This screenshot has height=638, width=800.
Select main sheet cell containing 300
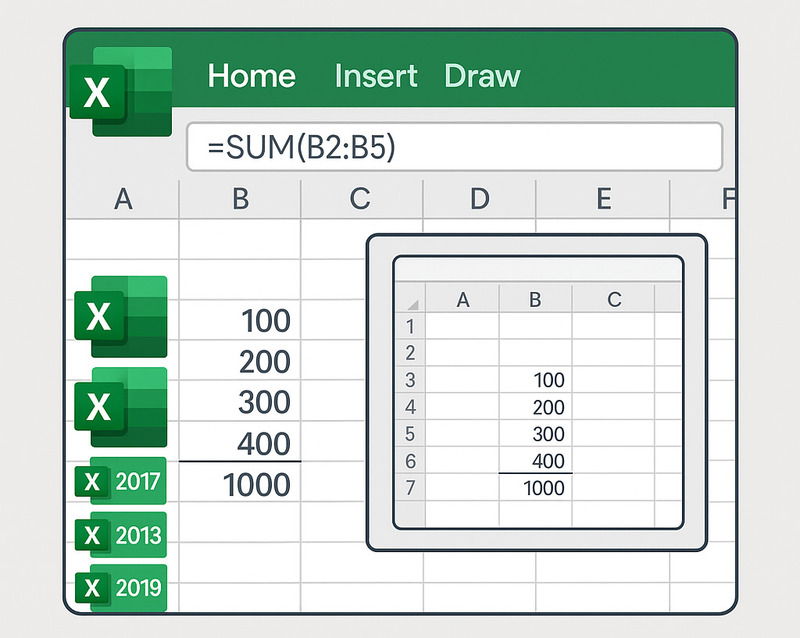pos(240,401)
